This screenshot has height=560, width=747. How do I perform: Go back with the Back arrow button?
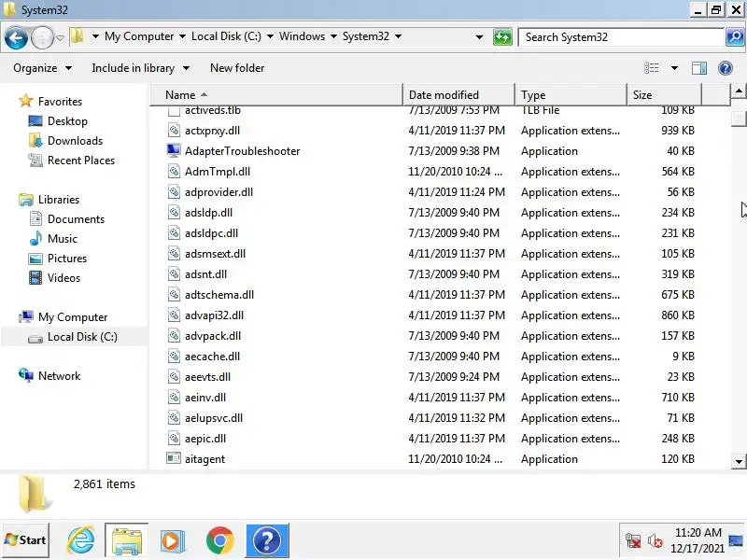pos(16,37)
